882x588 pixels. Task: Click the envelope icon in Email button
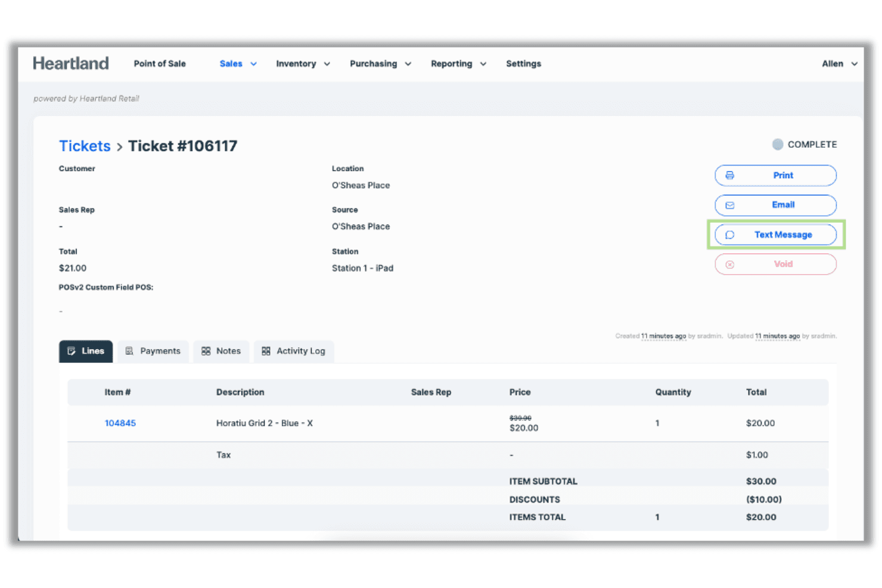pyautogui.click(x=729, y=206)
